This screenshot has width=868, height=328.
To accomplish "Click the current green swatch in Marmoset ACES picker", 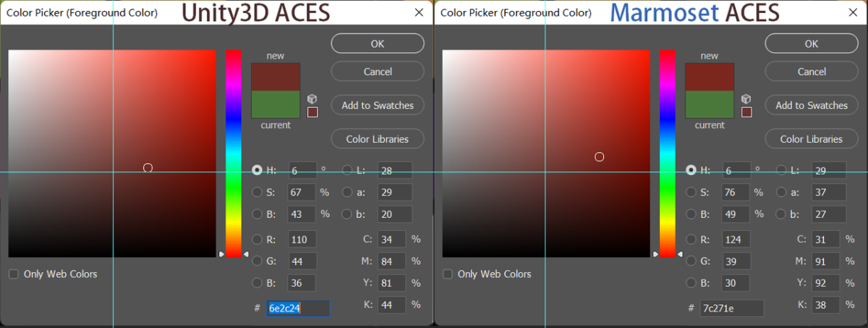I will 710,104.
